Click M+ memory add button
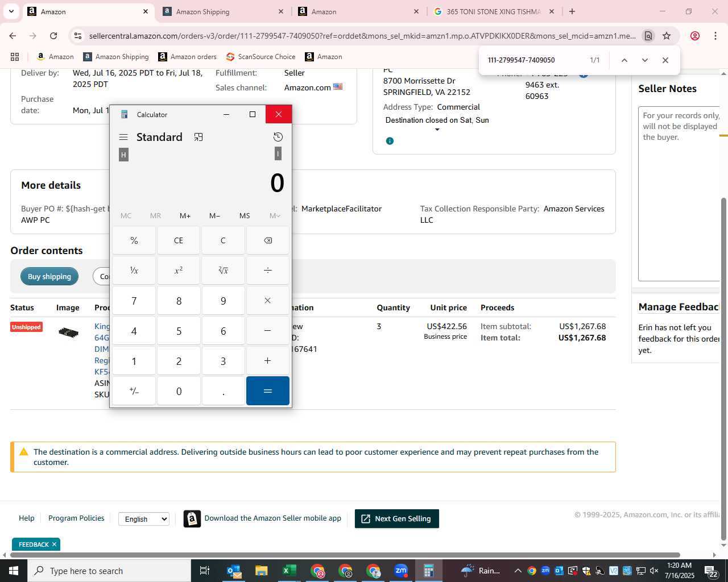 (x=185, y=216)
